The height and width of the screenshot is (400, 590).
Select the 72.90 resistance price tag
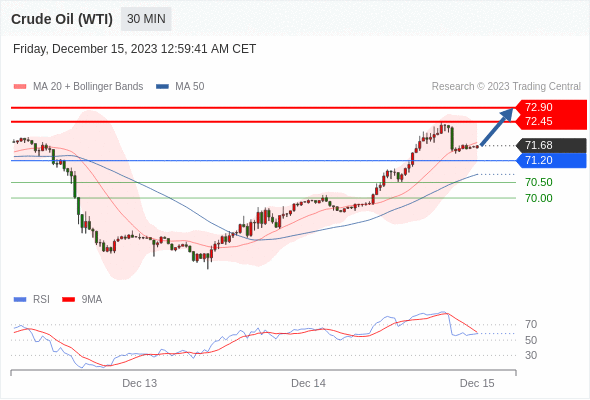coord(550,107)
